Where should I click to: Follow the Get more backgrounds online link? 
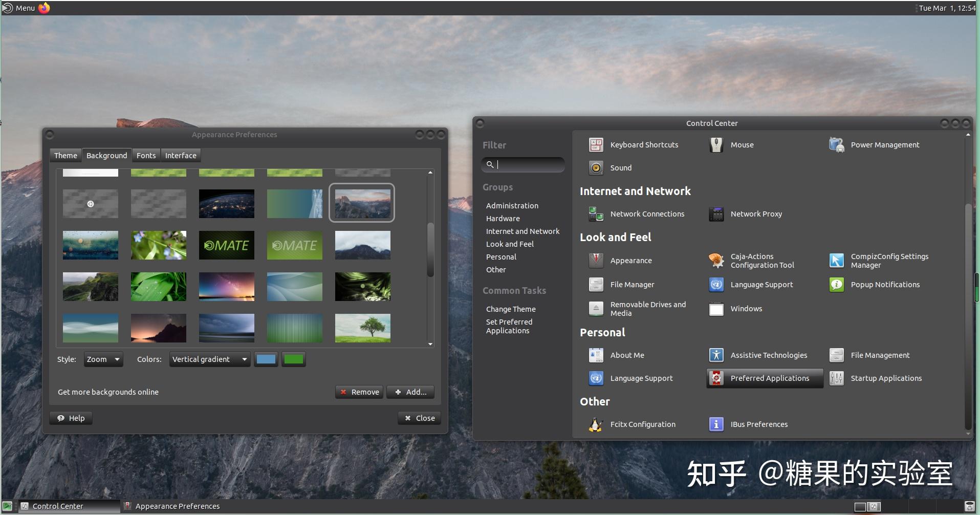(x=108, y=392)
